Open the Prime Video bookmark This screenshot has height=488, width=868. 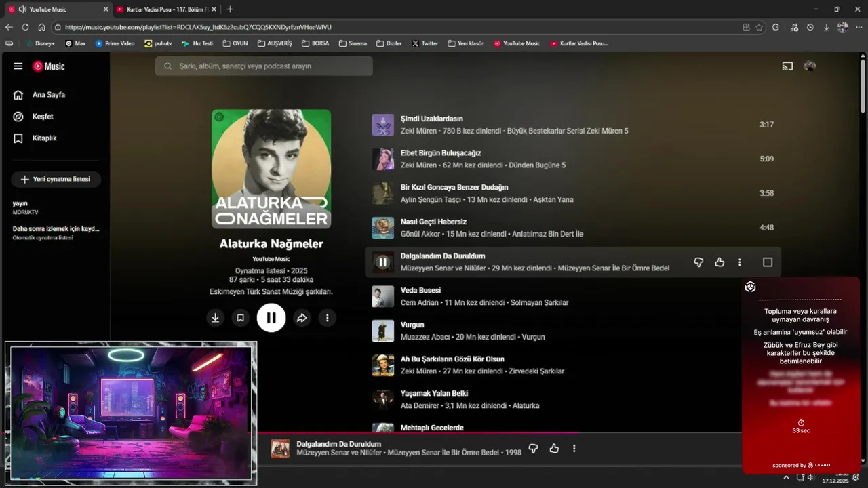tap(115, 43)
